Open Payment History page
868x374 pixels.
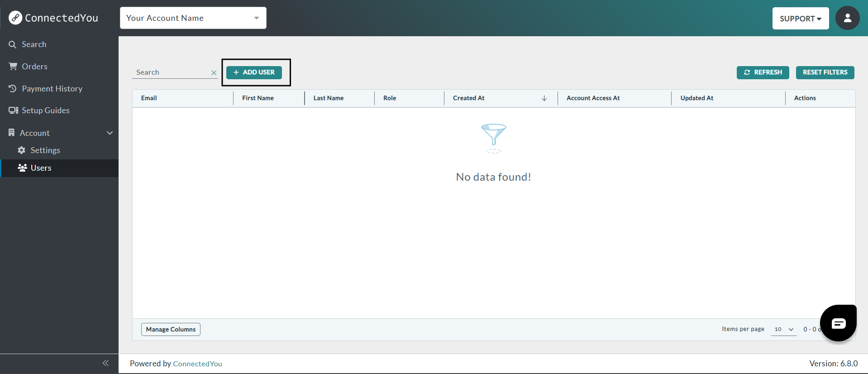52,89
